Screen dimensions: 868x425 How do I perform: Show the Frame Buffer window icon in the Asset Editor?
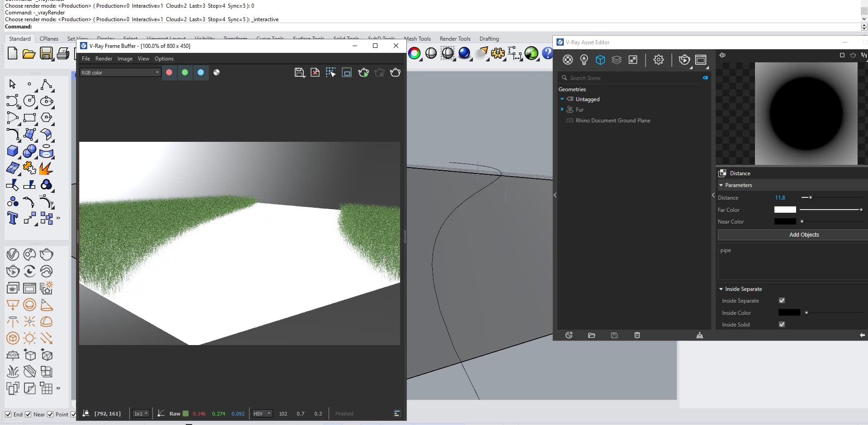click(x=701, y=60)
